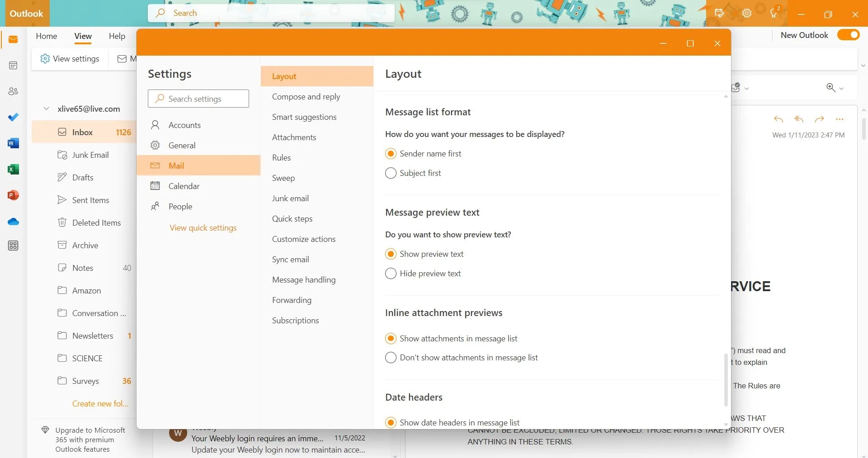Viewport: 868px width, 458px height.
Task: Click the View quick settings link
Action: click(x=203, y=227)
